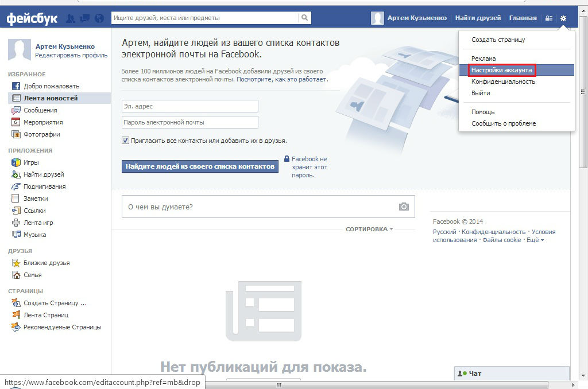This screenshot has height=389, width=588.
Task: Click Найти друзей sidebar people icon
Action: pos(16,174)
